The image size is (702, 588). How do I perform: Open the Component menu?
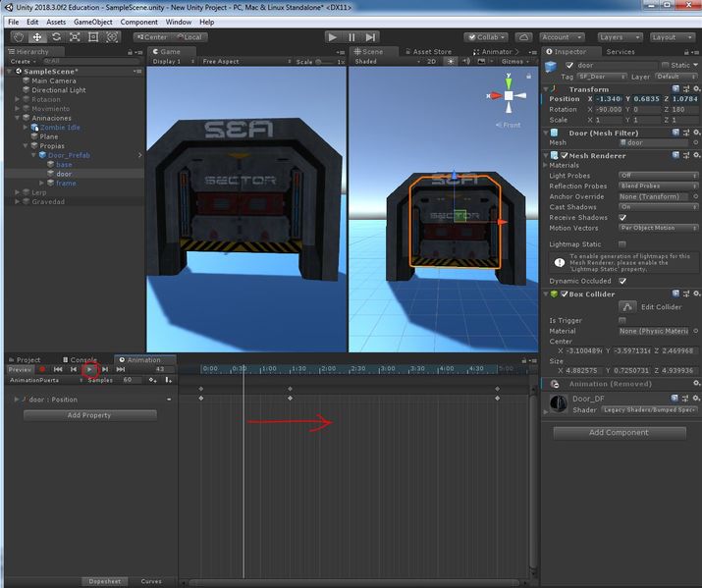tap(138, 22)
